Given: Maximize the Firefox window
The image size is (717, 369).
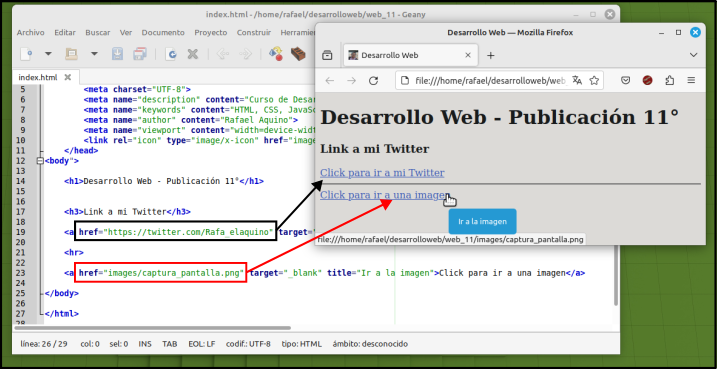Looking at the screenshot, I should 679,32.
